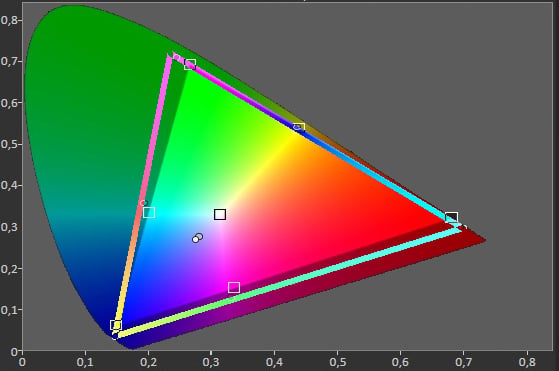This screenshot has height=371, width=559.
Task: Select the measured white point circles
Action: point(198,238)
